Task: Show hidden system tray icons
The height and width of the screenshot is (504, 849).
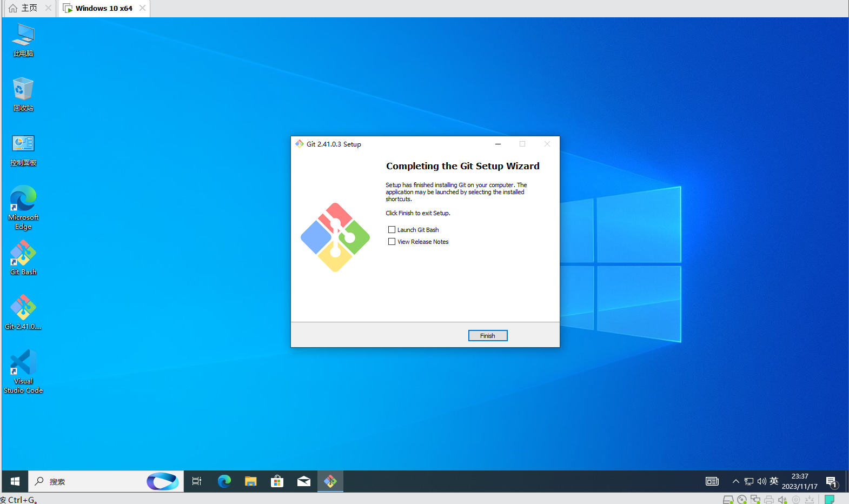Action: [x=735, y=481]
